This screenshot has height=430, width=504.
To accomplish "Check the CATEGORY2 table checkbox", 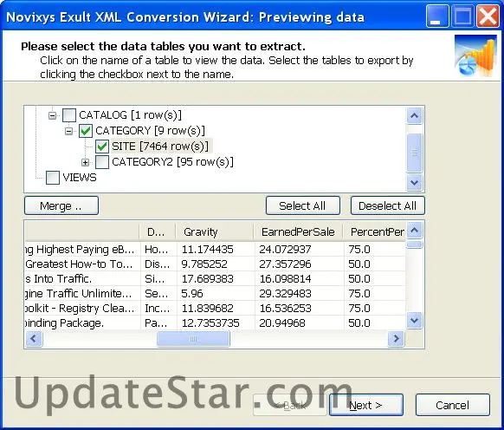I will tap(102, 162).
